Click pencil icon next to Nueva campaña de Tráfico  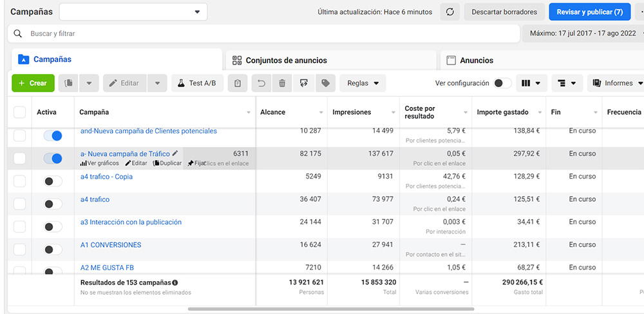(x=175, y=153)
